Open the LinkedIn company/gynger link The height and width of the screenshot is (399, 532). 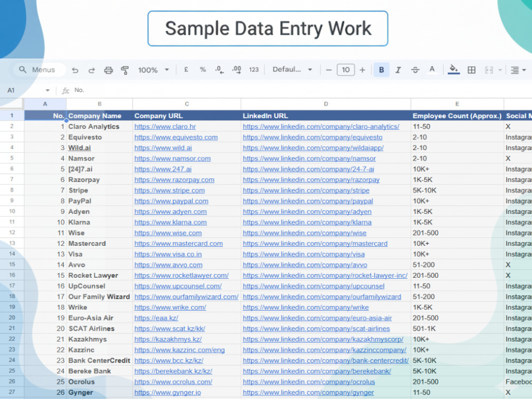(308, 393)
